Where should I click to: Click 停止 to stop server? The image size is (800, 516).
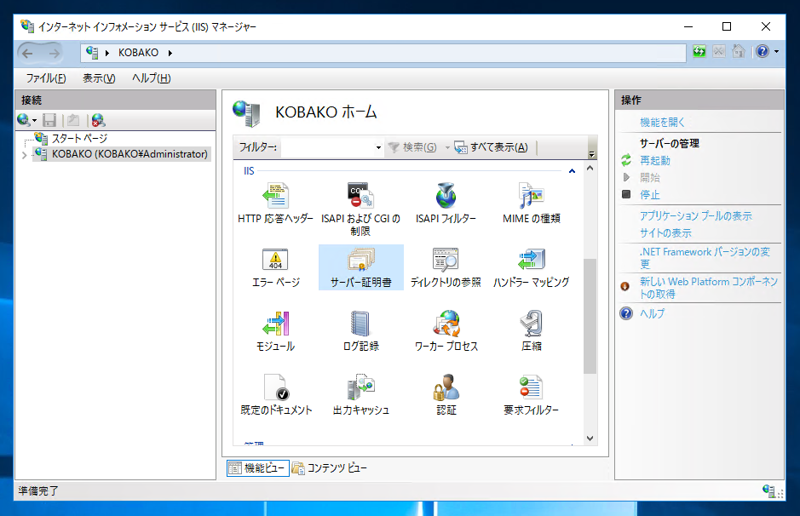[649, 194]
